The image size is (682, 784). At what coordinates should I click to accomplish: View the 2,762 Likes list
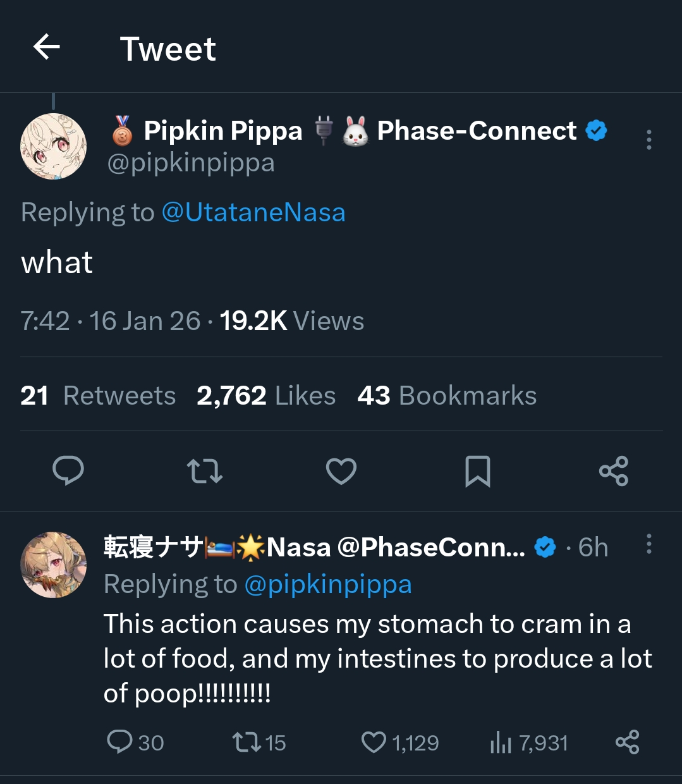coord(266,396)
